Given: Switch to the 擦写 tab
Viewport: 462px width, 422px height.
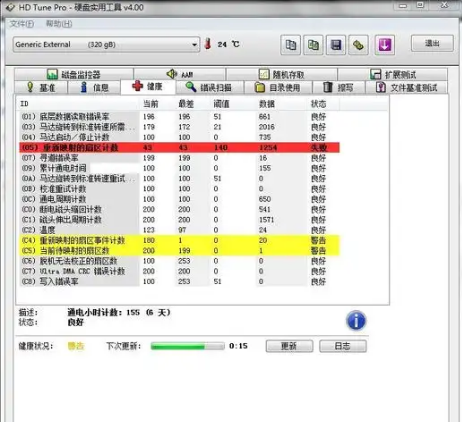Looking at the screenshot, I should point(339,87).
